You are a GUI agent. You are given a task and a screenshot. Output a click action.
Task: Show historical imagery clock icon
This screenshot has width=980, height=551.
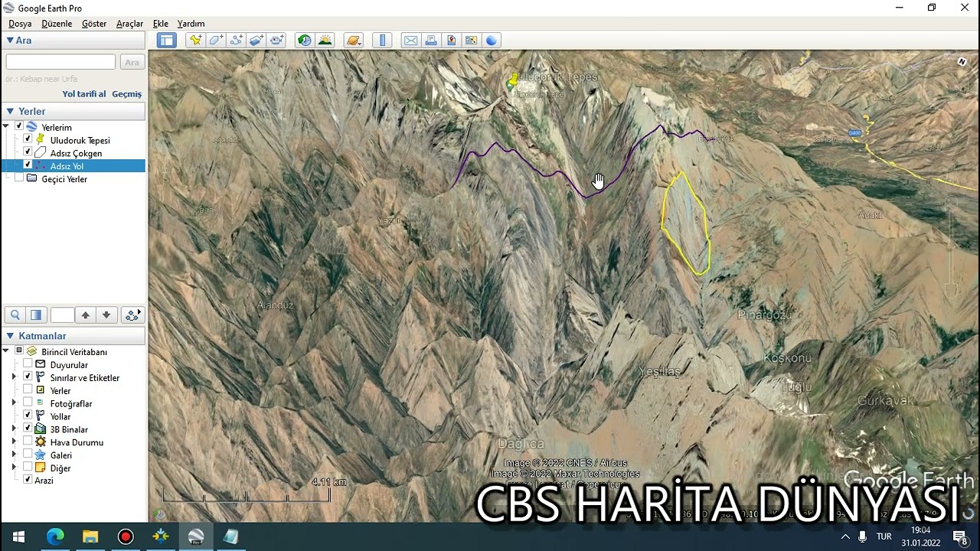305,41
